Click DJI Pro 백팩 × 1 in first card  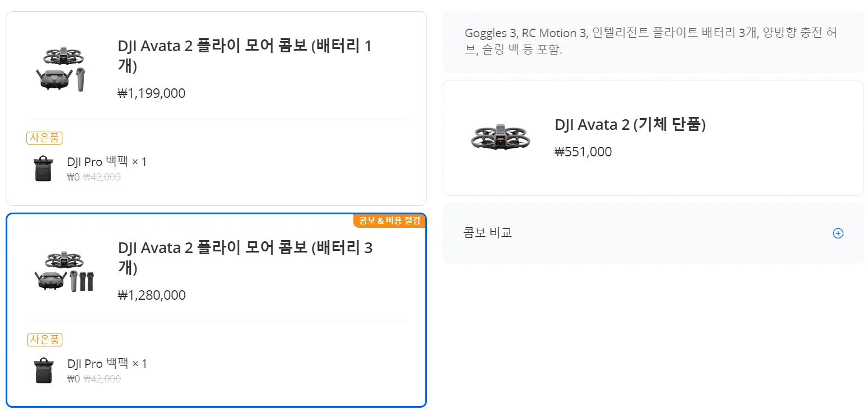(x=107, y=162)
